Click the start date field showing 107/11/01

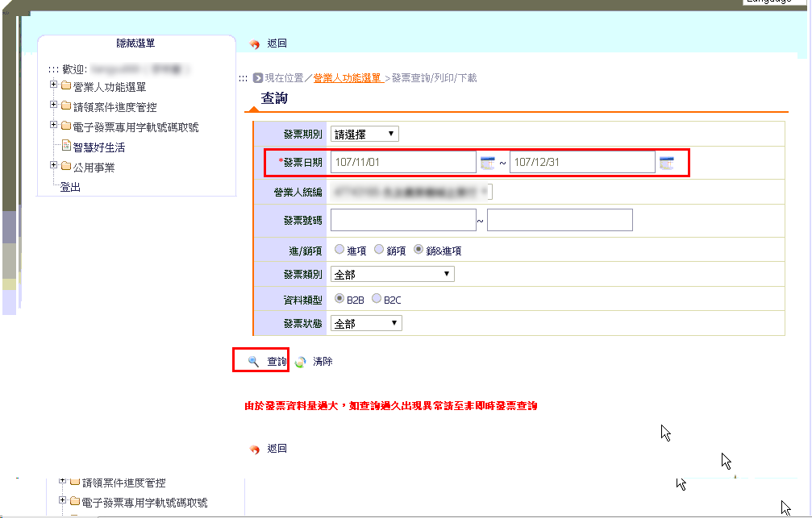coord(403,162)
